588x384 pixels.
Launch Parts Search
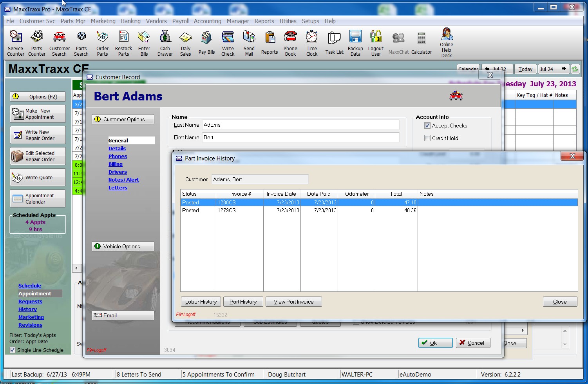pyautogui.click(x=81, y=43)
